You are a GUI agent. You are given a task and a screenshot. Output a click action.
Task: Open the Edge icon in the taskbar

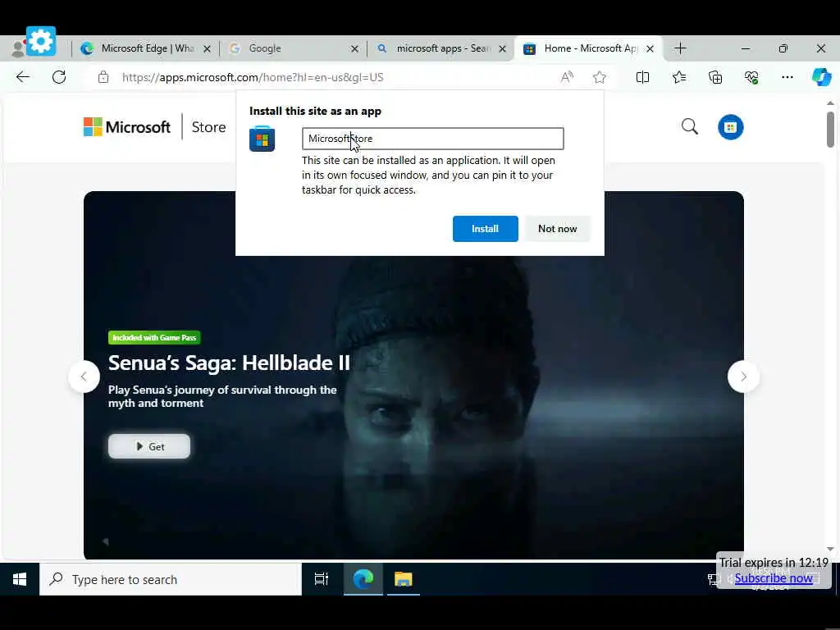pos(363,579)
